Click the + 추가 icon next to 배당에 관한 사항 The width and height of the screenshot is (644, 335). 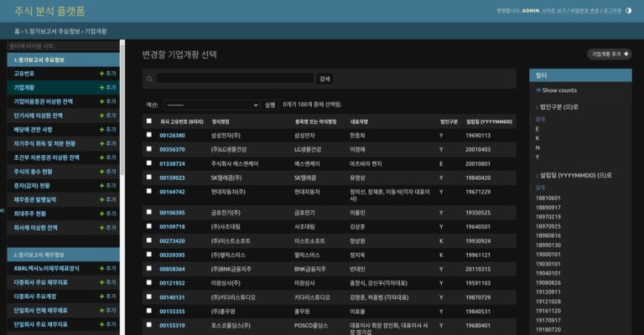(x=107, y=130)
